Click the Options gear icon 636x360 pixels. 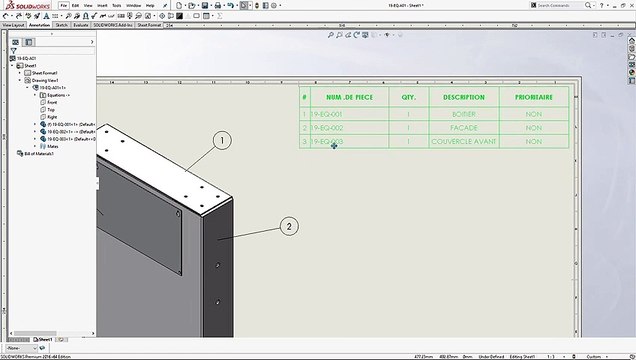click(x=274, y=6)
